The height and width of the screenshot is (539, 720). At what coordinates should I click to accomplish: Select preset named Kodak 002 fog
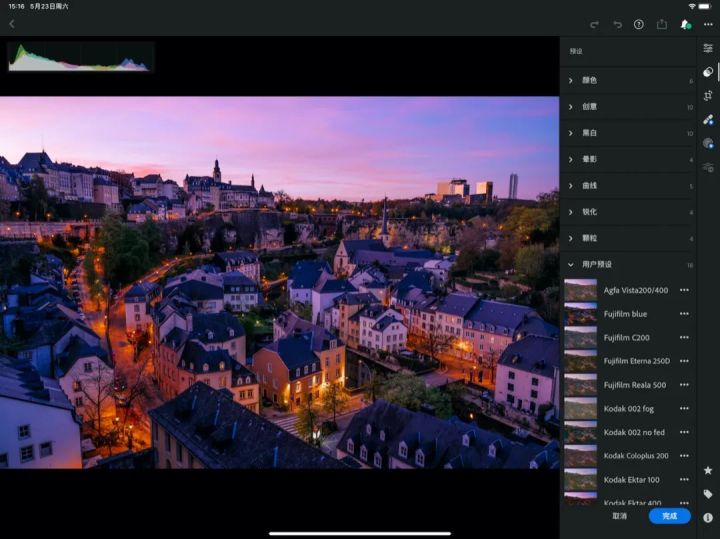[x=629, y=409]
